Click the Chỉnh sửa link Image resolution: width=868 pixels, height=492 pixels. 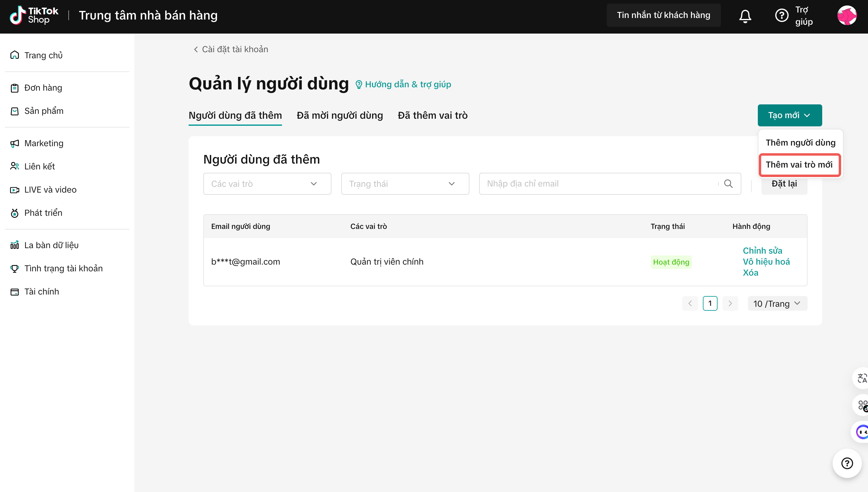[762, 251]
